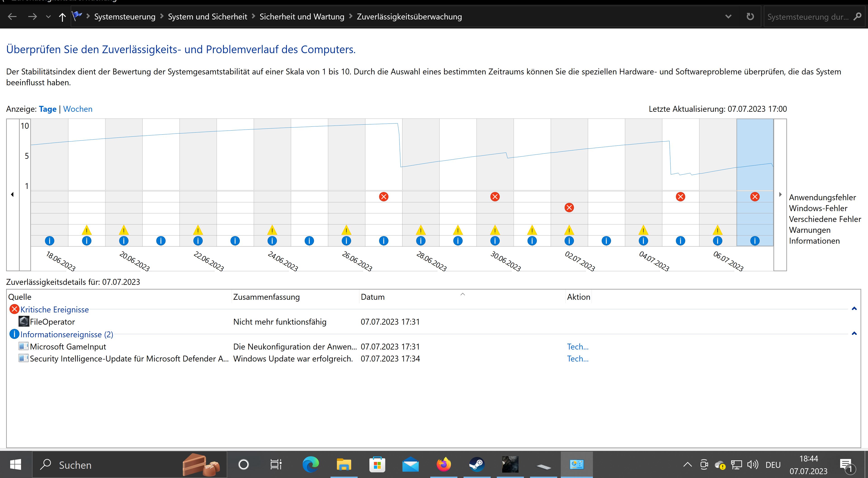The height and width of the screenshot is (478, 868).
Task: Click the Systemsteuerung breadcrumb item
Action: click(125, 17)
